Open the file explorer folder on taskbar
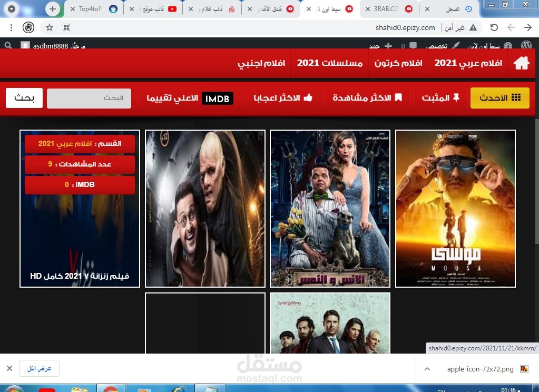Image resolution: width=539 pixels, height=392 pixels. [79, 389]
